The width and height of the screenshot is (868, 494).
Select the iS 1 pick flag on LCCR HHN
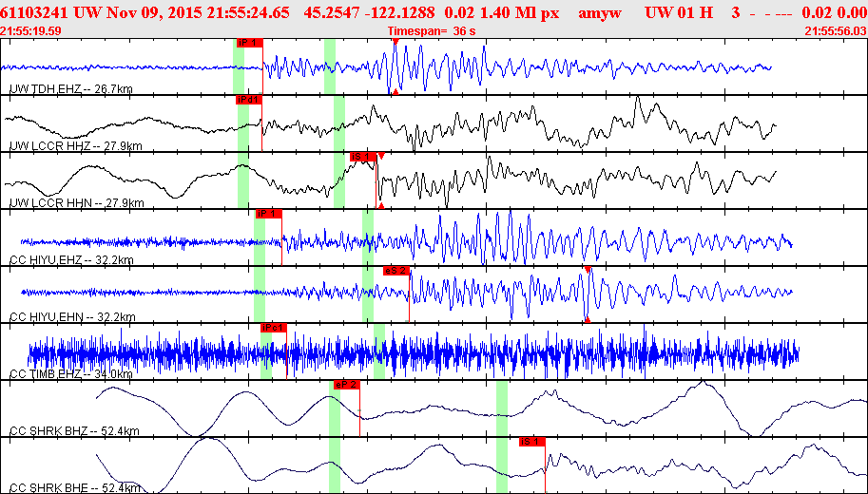(x=363, y=157)
